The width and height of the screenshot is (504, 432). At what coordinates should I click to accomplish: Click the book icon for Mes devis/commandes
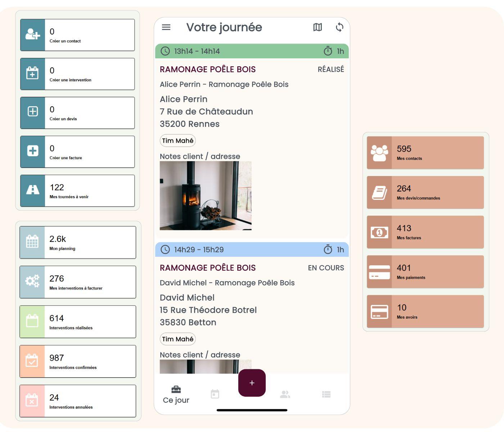tap(379, 193)
